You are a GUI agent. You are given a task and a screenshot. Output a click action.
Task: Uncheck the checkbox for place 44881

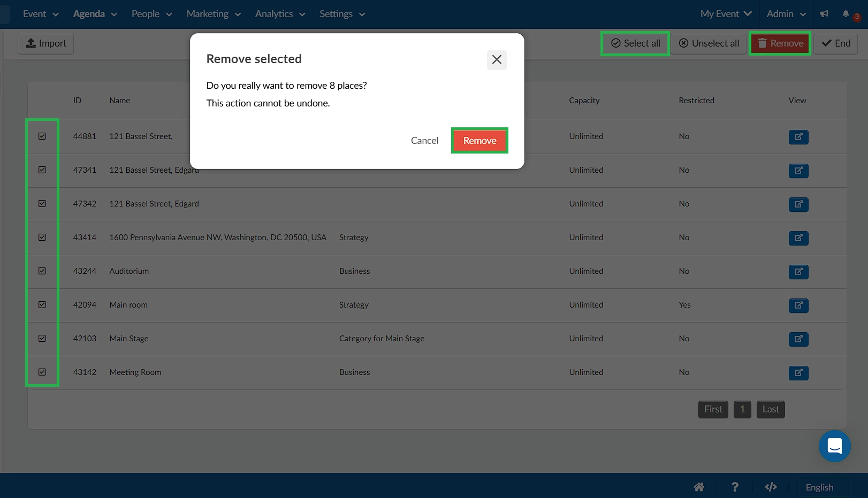42,136
